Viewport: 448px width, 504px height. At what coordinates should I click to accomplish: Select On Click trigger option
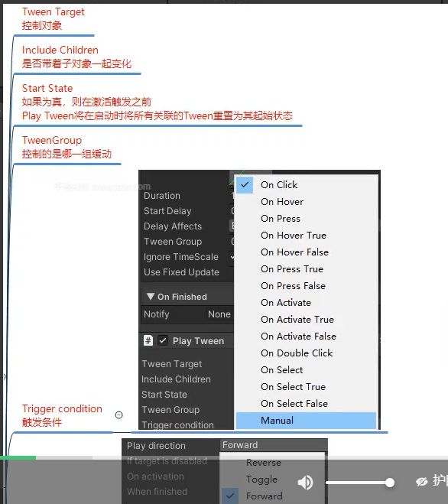[306, 185]
